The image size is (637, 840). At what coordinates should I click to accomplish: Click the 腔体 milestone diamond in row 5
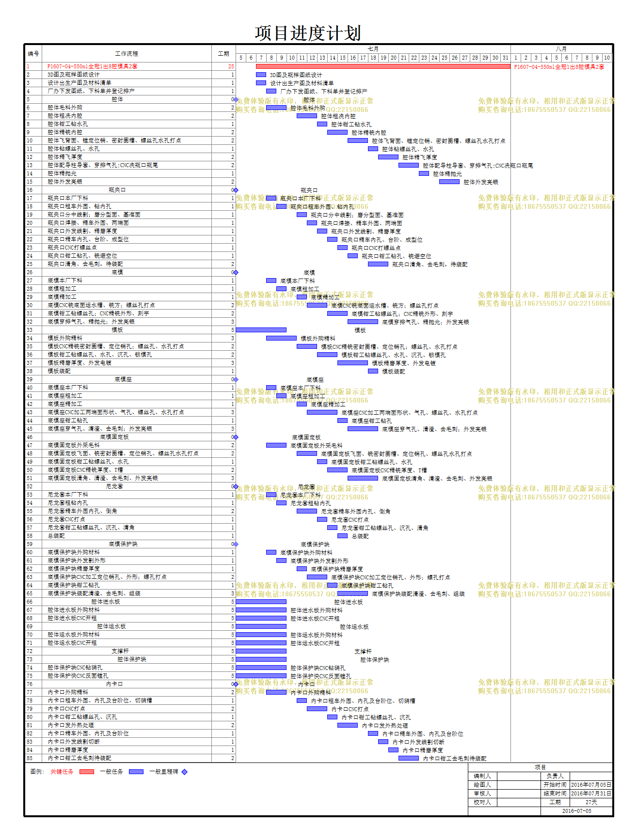point(236,99)
